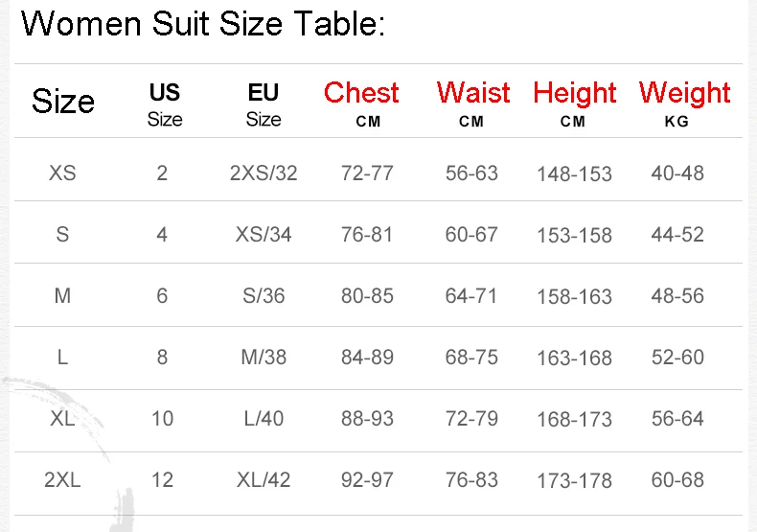Click US size value 12

pyautogui.click(x=162, y=480)
